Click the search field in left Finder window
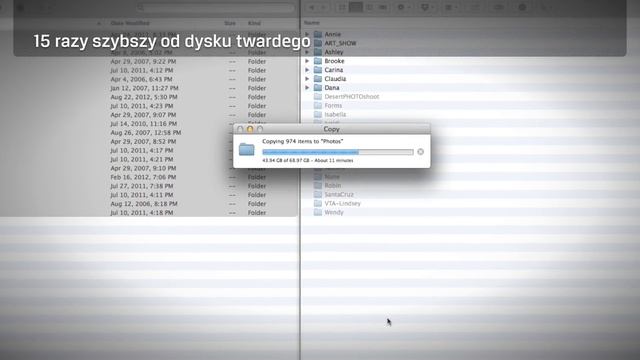Image resolution: width=640 pixels, height=360 pixels. pyautogui.click(x=215, y=7)
